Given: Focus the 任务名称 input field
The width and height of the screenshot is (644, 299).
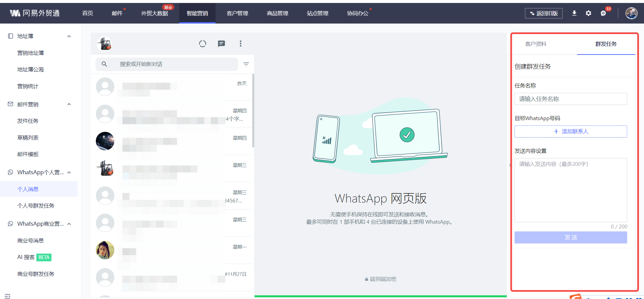Looking at the screenshot, I should click(x=571, y=99).
